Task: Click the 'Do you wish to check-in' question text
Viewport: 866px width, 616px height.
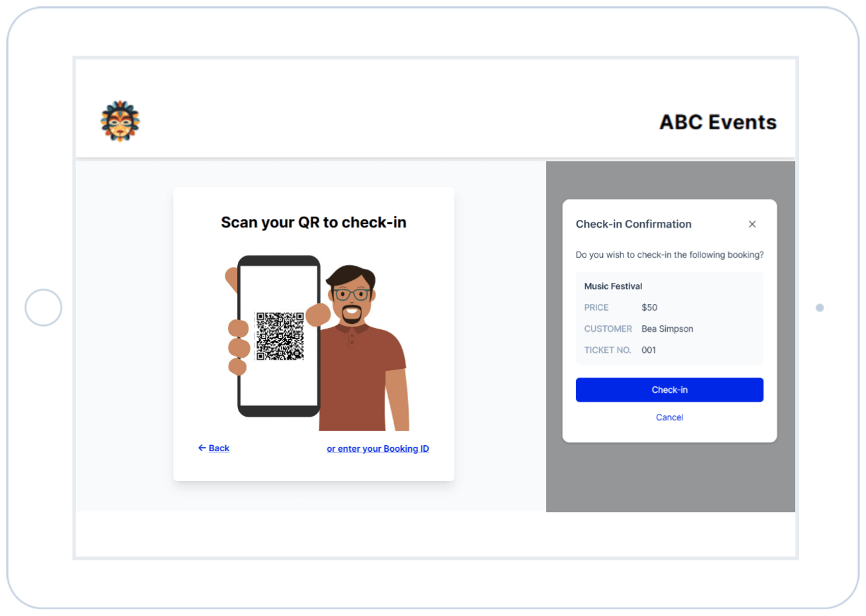Action: point(669,254)
